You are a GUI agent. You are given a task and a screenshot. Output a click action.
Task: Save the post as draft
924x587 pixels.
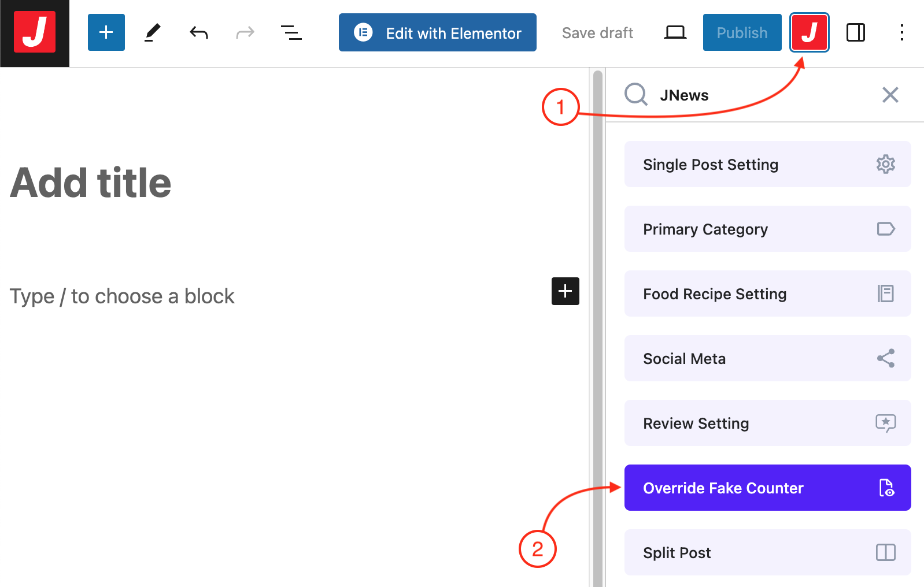click(597, 33)
